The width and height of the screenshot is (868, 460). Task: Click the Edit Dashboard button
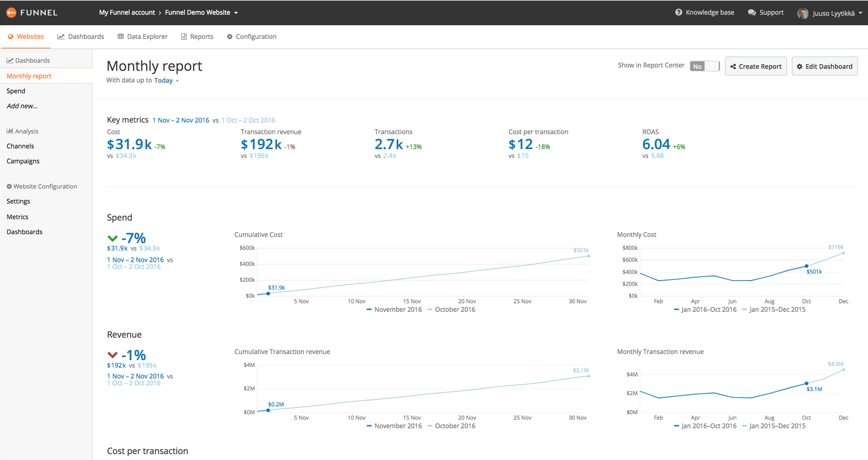tap(824, 66)
